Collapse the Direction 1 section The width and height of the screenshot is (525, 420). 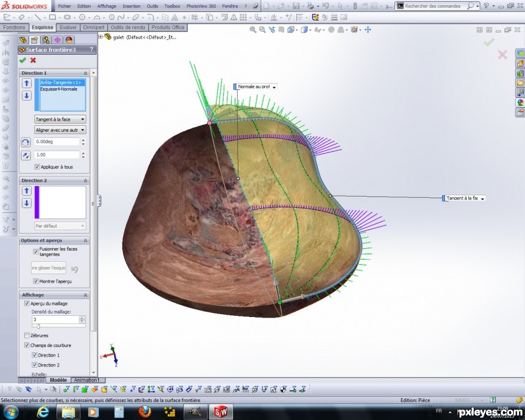click(x=85, y=73)
